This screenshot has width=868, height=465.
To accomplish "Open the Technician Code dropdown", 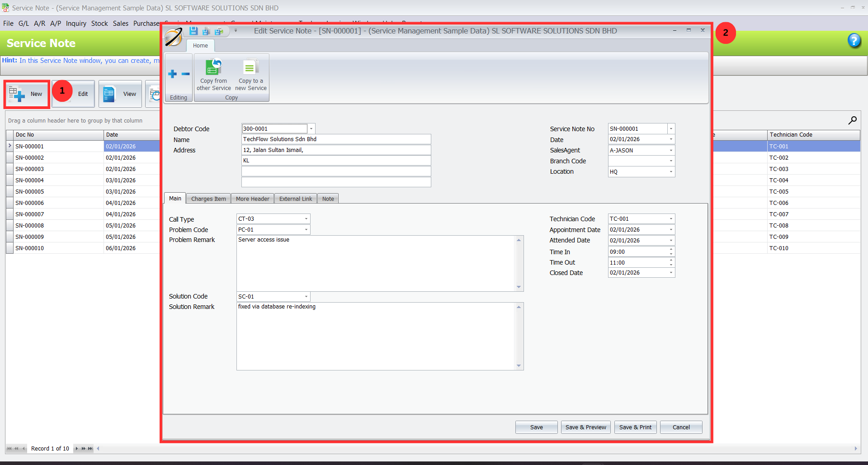I will pyautogui.click(x=671, y=219).
